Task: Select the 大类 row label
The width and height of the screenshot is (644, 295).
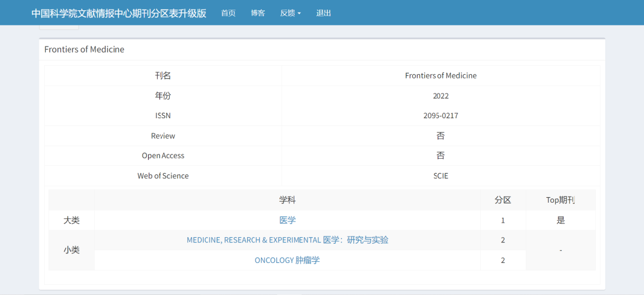Action: tap(71, 220)
